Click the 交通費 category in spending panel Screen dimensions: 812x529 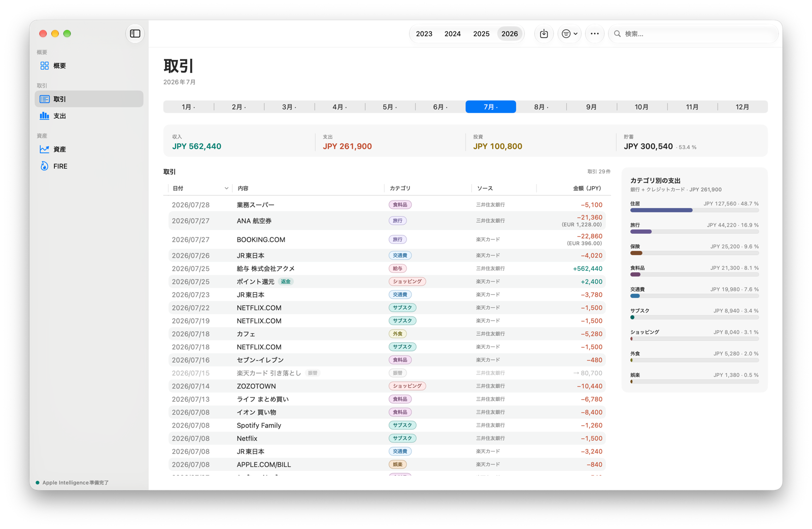tap(694, 292)
